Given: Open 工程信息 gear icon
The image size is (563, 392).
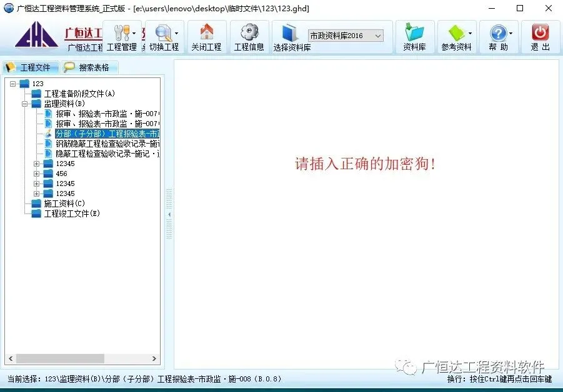Looking at the screenshot, I should [249, 32].
